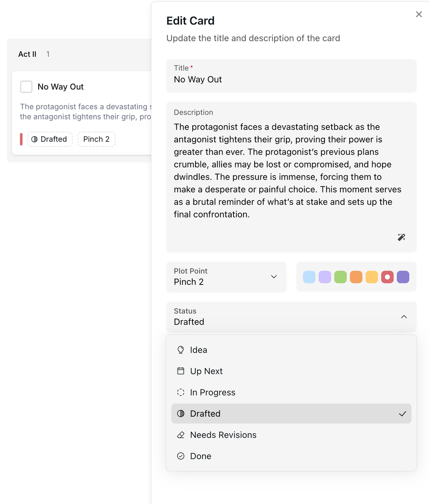This screenshot has height=504, width=429.
Task: Click the calendar icon beside Up Next
Action: click(x=181, y=371)
